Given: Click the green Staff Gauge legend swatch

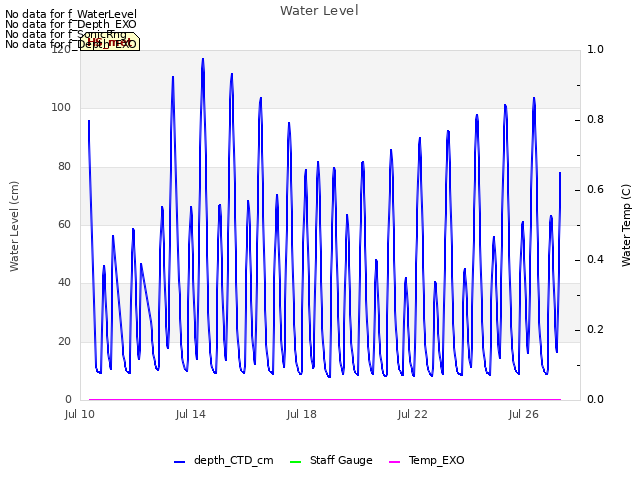Looking at the screenshot, I should tap(295, 462).
